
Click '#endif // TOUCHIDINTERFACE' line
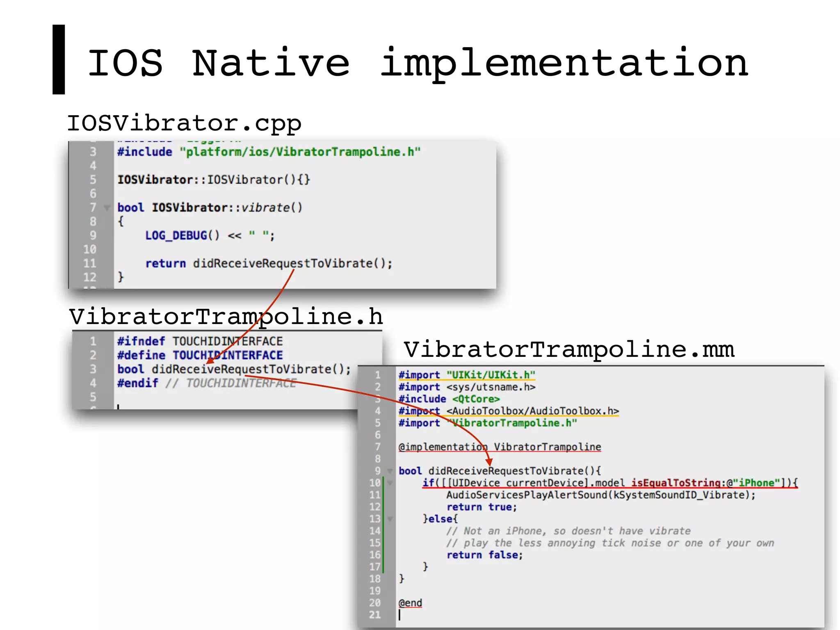207,383
